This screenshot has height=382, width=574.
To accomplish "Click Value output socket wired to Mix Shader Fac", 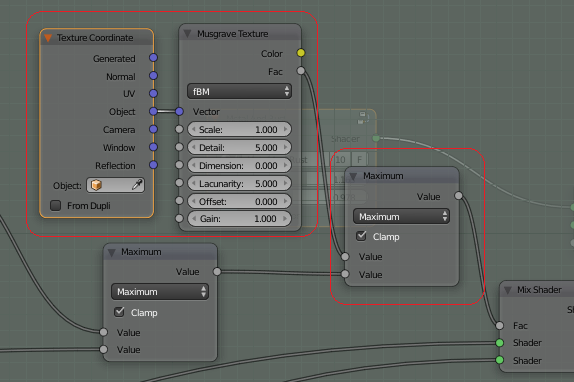I will click(459, 196).
